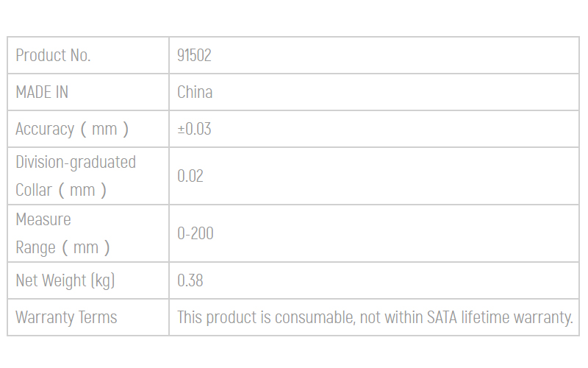Screen dimensions: 588x368
Task: Click the Range (mm) label text
Action: pos(62,247)
